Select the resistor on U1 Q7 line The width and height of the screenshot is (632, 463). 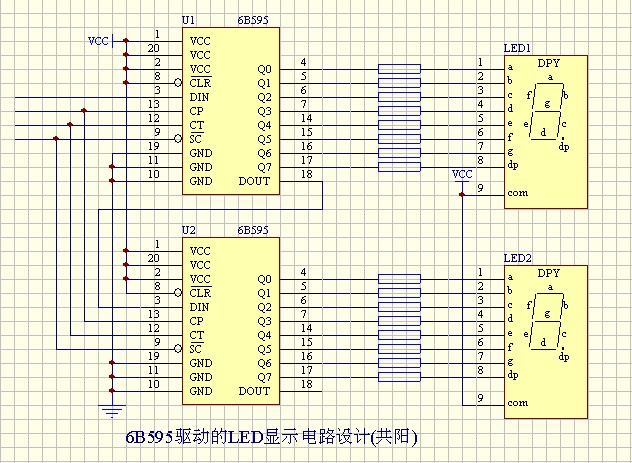399,167
